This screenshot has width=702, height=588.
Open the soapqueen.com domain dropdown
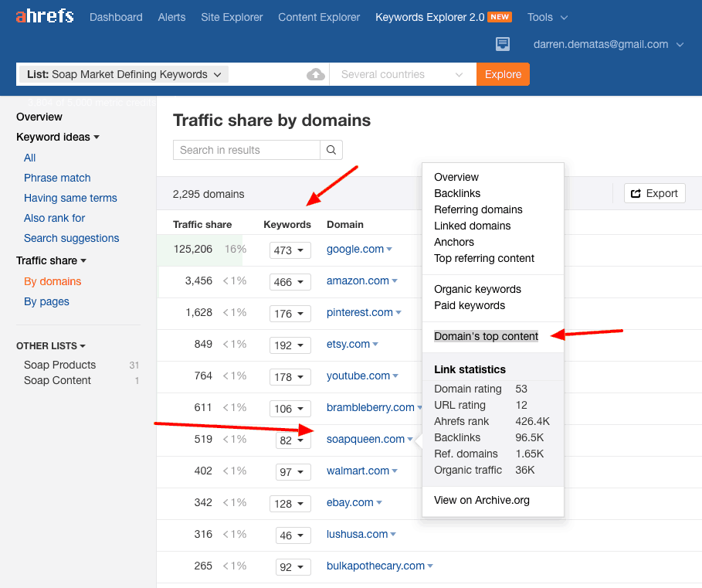coord(412,438)
